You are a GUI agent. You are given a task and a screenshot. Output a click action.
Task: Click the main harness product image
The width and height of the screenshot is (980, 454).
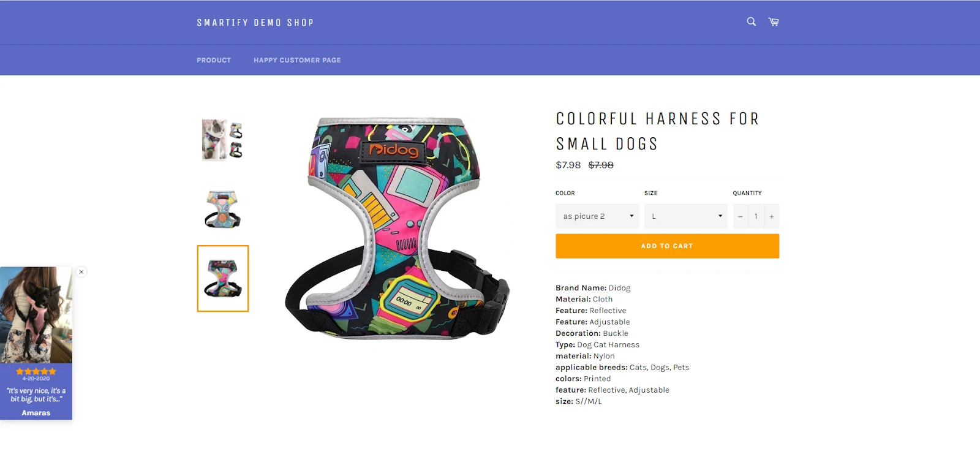pyautogui.click(x=398, y=228)
